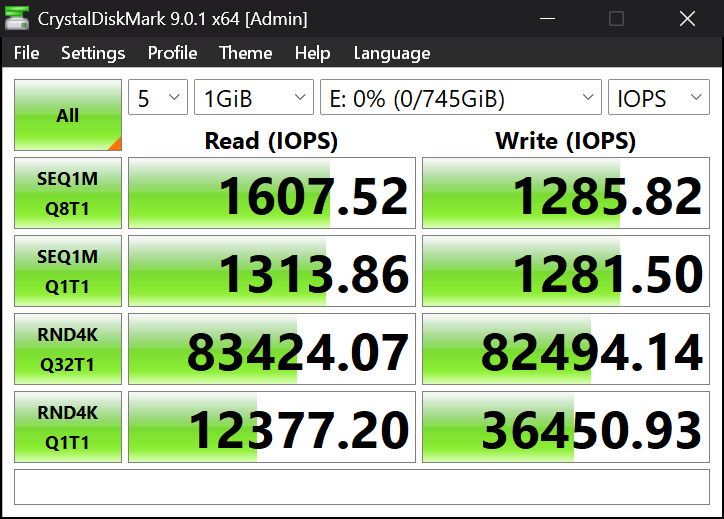Select the SEQ1M Q1T1 write value 1281.50
The height and width of the screenshot is (519, 724).
[566, 271]
